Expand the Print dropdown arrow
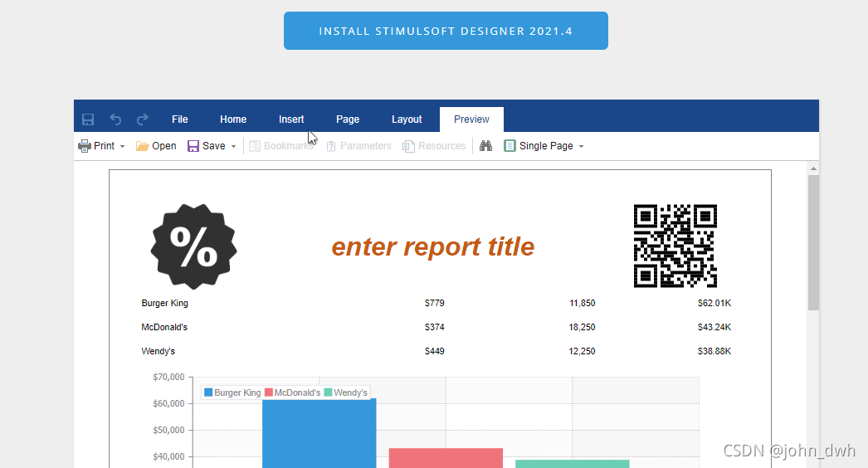The height and width of the screenshot is (468, 868). [x=122, y=146]
